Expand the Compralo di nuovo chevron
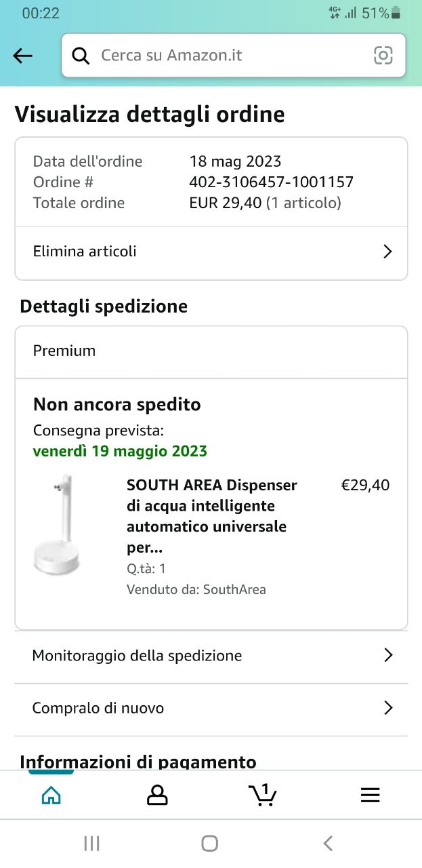 click(x=387, y=708)
